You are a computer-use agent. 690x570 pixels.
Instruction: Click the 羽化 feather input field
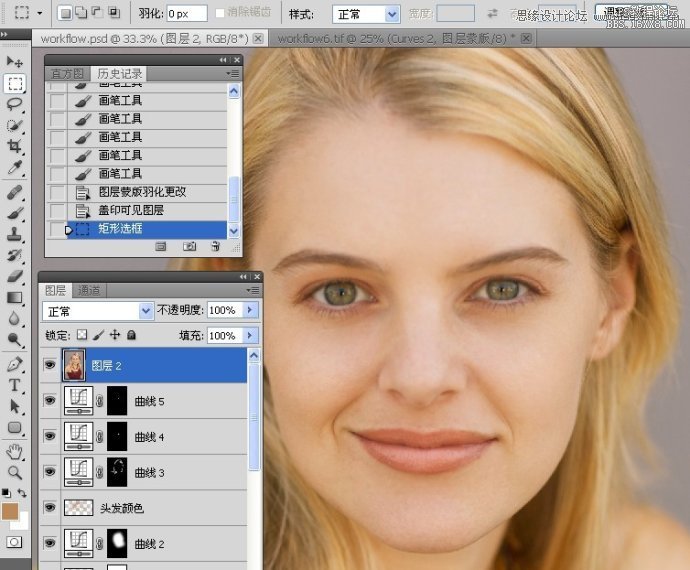pos(187,14)
